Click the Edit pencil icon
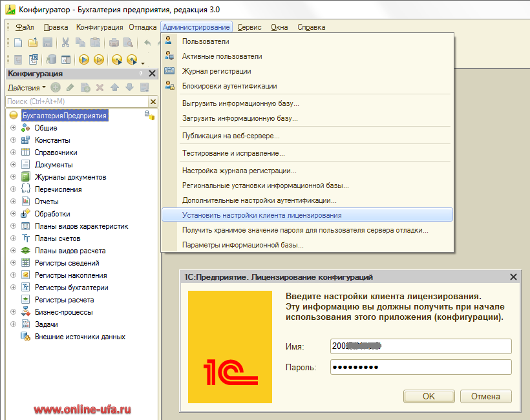Viewport: 530px width, 420px height. coord(70,88)
